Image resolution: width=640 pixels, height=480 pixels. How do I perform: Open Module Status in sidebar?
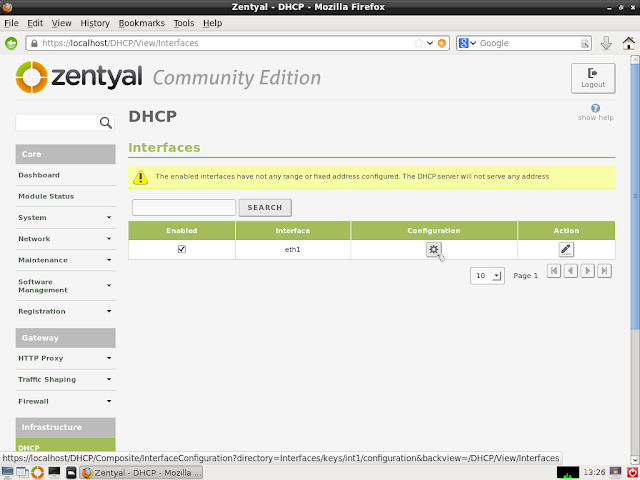pyautogui.click(x=46, y=196)
